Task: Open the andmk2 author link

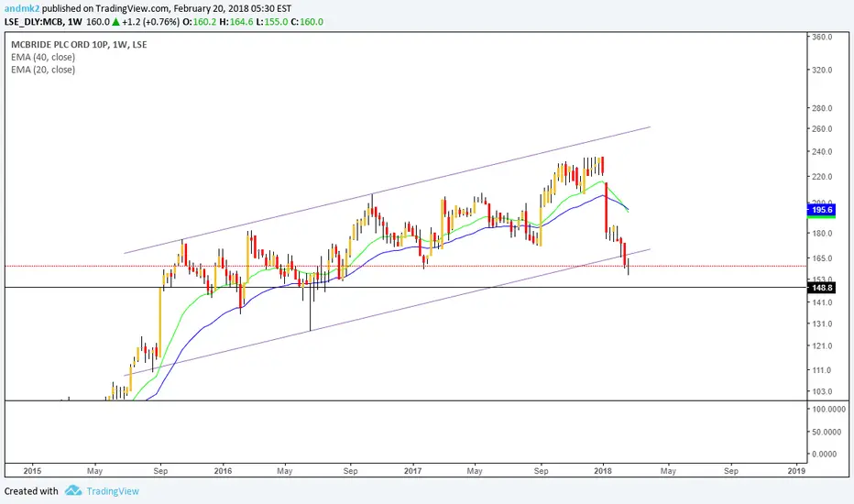Action: click(x=22, y=9)
